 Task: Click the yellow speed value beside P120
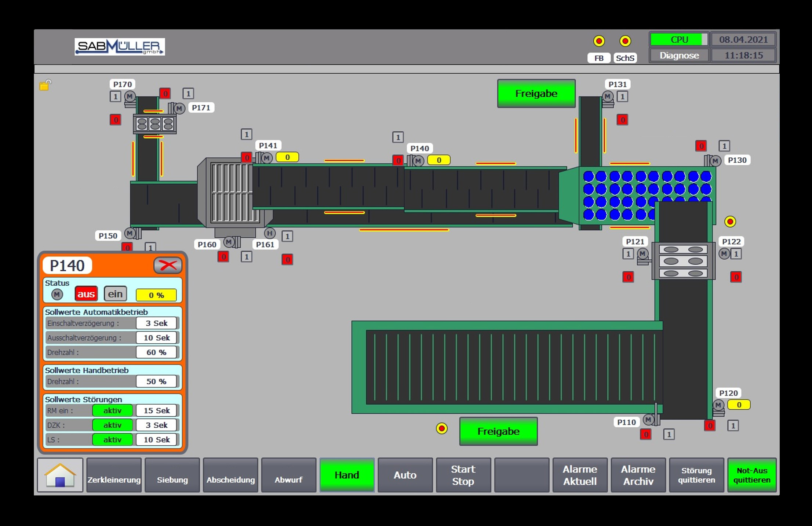coord(739,405)
